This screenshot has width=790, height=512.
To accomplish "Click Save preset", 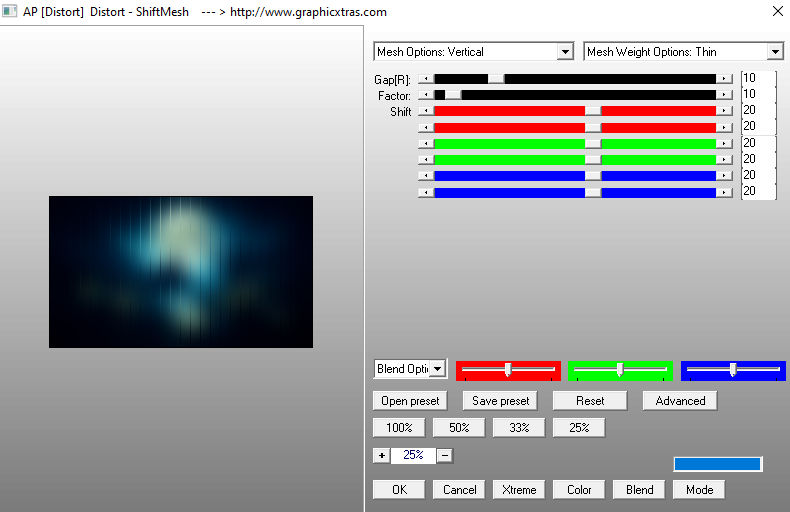I will (500, 401).
